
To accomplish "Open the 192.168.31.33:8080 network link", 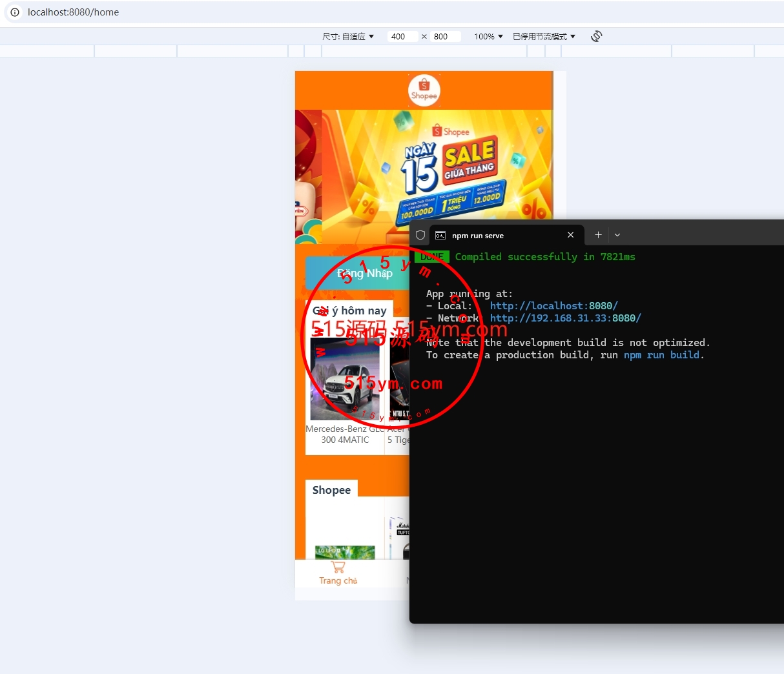I will 565,318.
